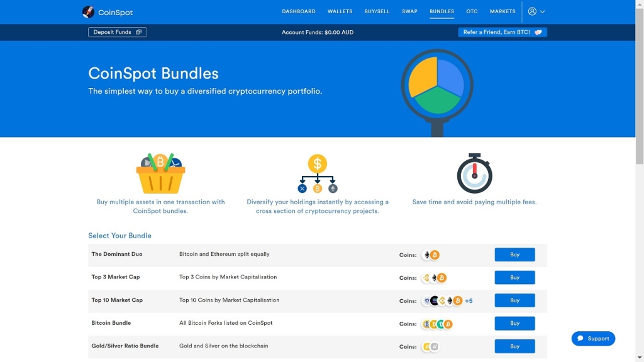Click 'Bitcoin and Ethereum split equally' description
Screen dimensions: 644x362
[x=225, y=254]
